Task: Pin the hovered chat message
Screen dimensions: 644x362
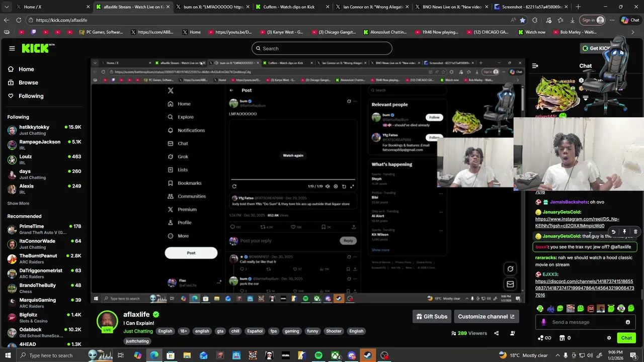Action: pos(624,232)
